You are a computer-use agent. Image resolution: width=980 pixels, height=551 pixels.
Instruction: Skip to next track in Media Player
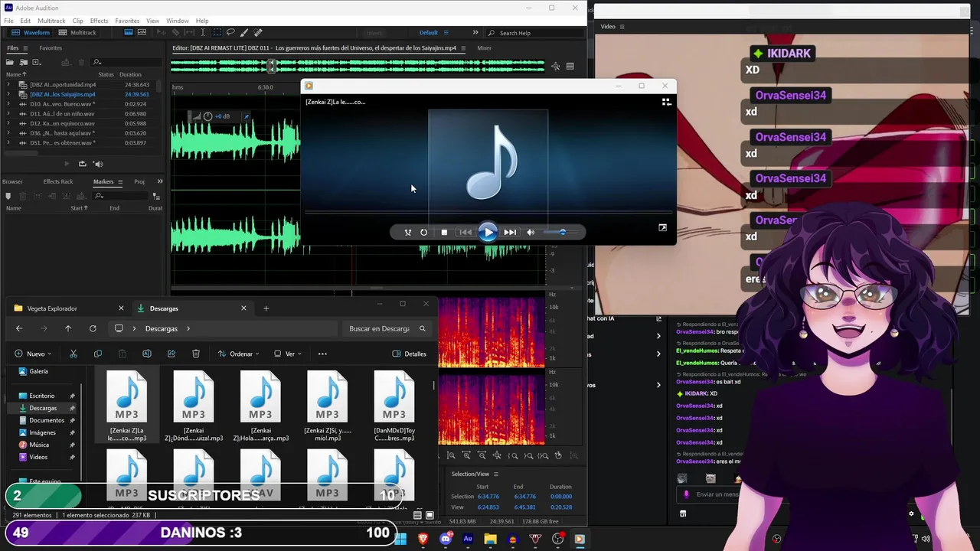(x=510, y=232)
